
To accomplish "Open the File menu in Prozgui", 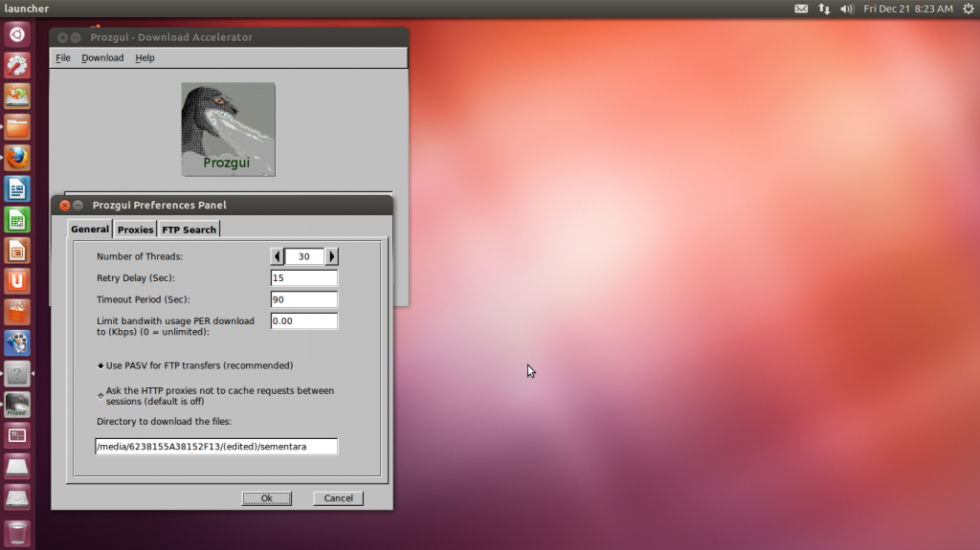I will [x=63, y=58].
